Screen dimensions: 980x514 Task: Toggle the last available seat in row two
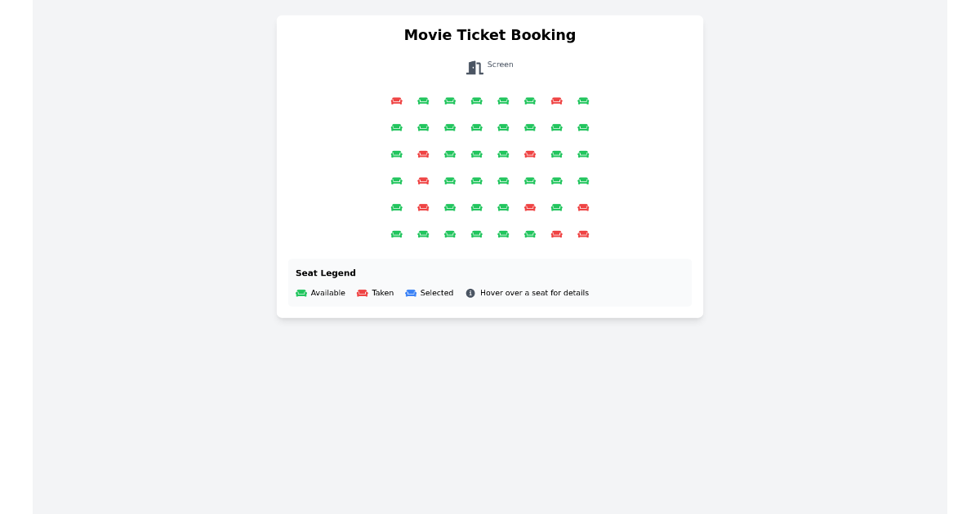coord(583,127)
